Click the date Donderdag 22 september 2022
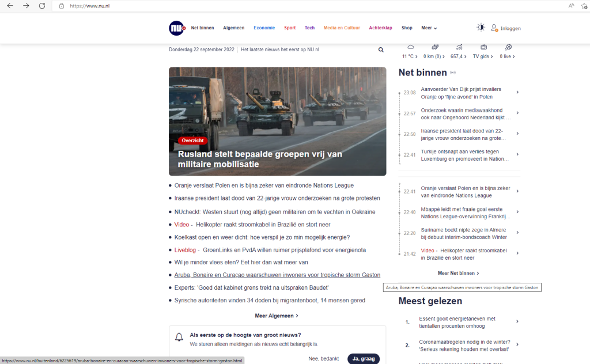Screen dimensions: 590x364 201,50
